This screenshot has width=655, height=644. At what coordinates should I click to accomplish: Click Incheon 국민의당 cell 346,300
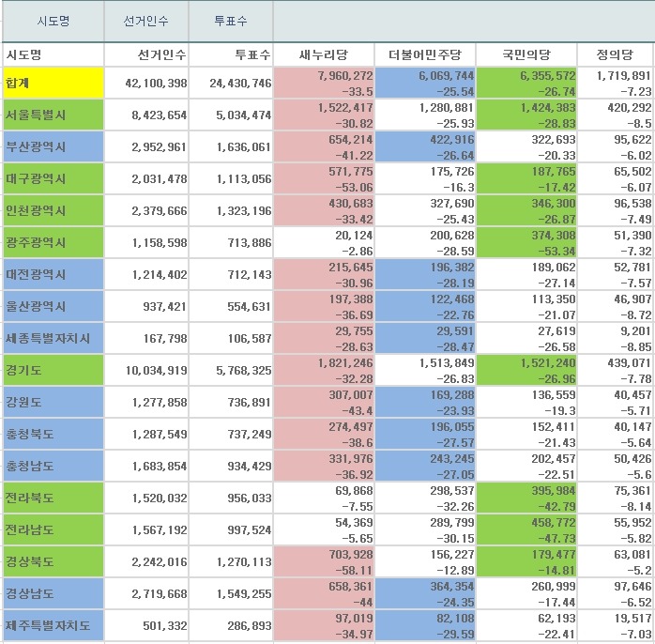click(526, 210)
